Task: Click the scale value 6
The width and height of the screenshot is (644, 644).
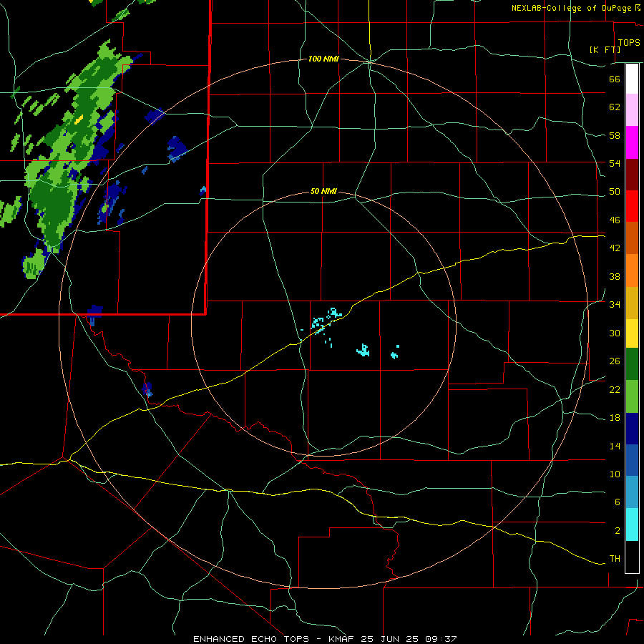Action: click(617, 502)
